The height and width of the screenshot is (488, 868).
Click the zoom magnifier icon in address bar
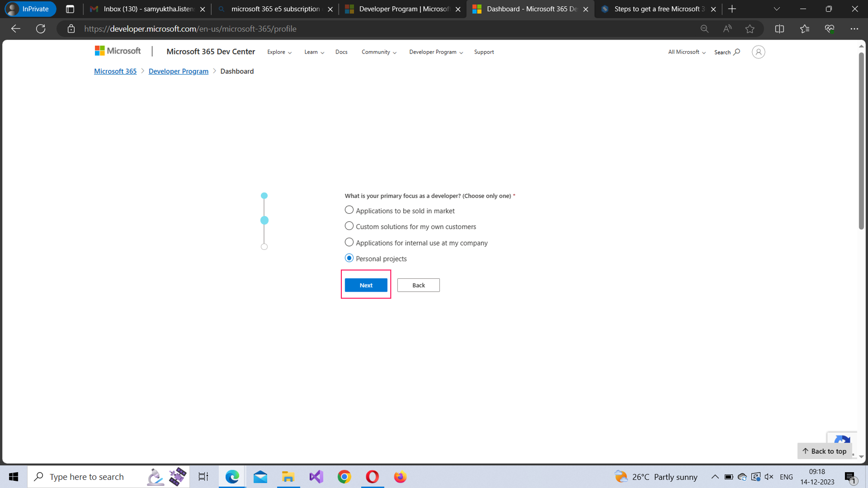[705, 29]
